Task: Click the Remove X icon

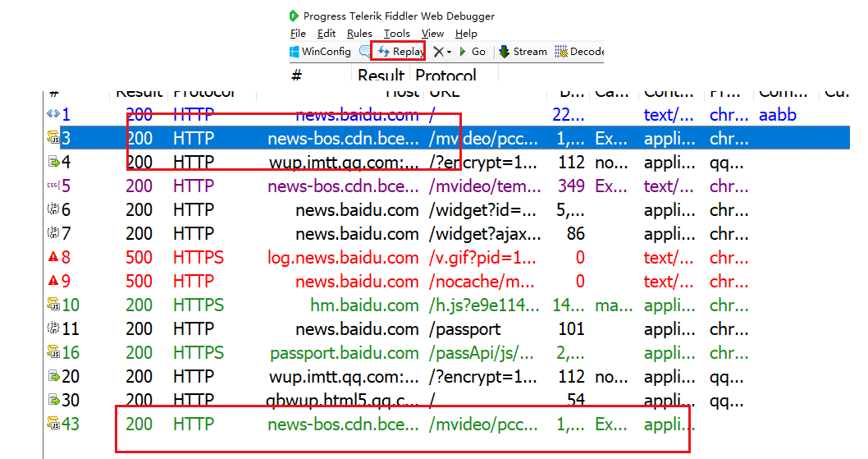Action: 438,52
